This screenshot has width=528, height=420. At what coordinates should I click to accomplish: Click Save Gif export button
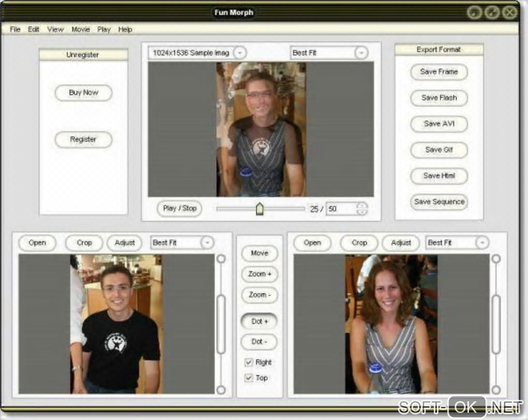click(x=439, y=150)
